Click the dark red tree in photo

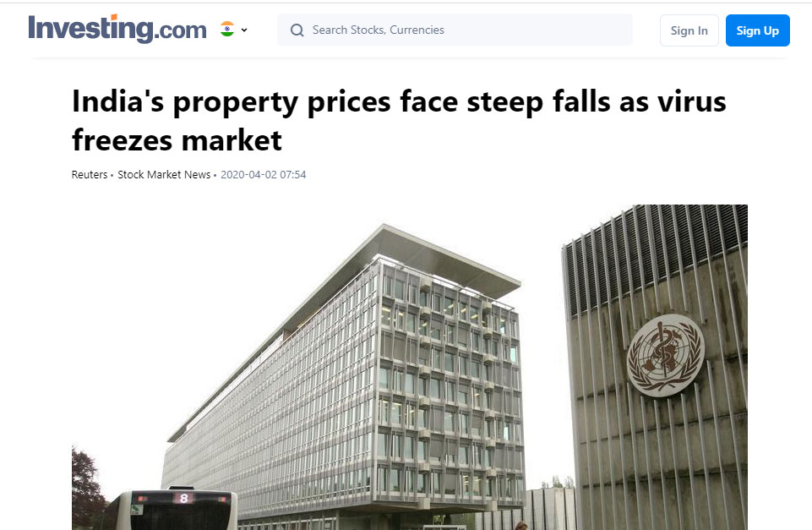[86, 487]
